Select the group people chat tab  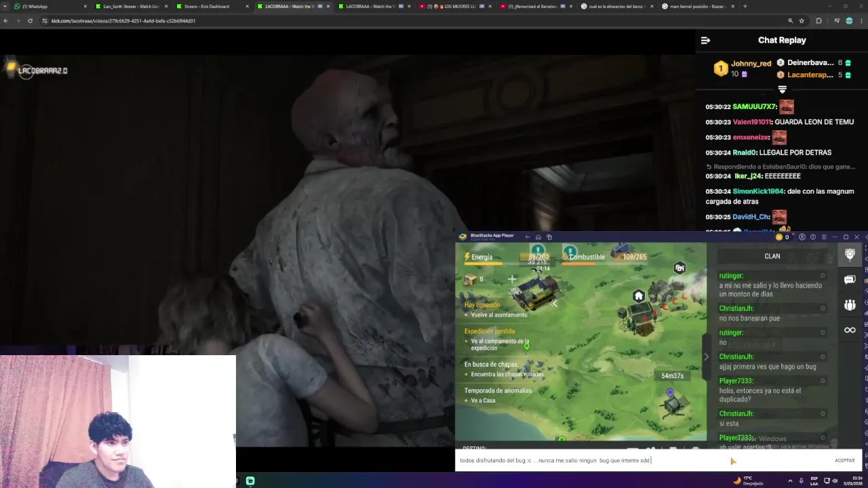point(850,305)
